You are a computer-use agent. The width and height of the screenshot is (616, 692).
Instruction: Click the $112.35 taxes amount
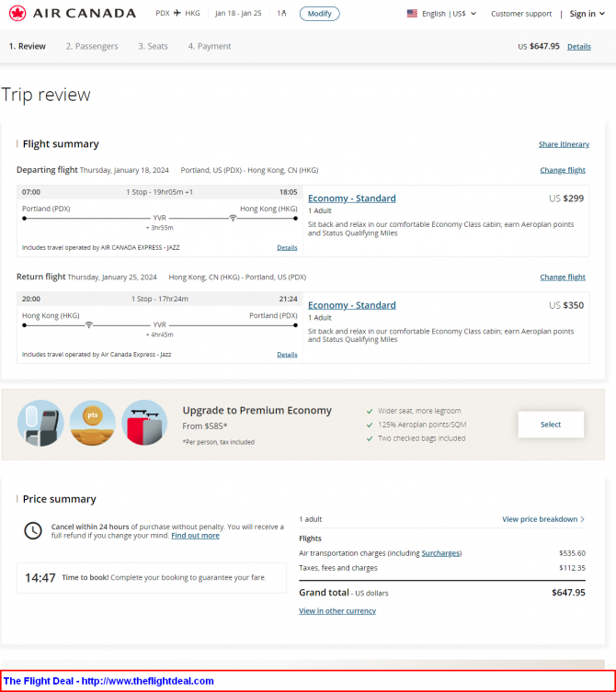coord(572,568)
